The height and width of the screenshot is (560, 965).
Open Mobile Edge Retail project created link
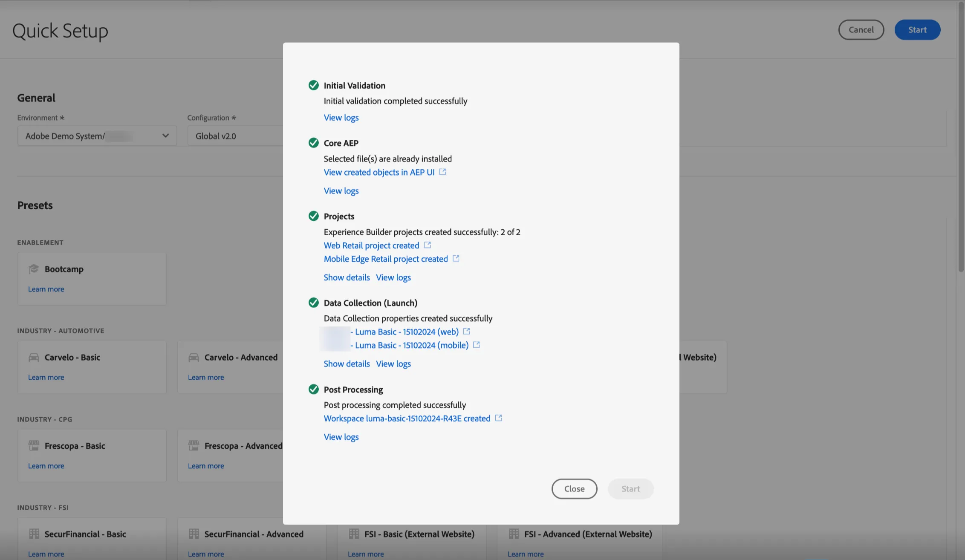(386, 259)
